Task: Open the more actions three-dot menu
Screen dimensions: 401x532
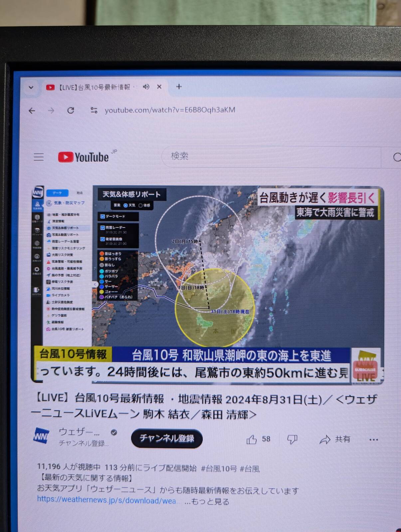Action: coord(374,440)
